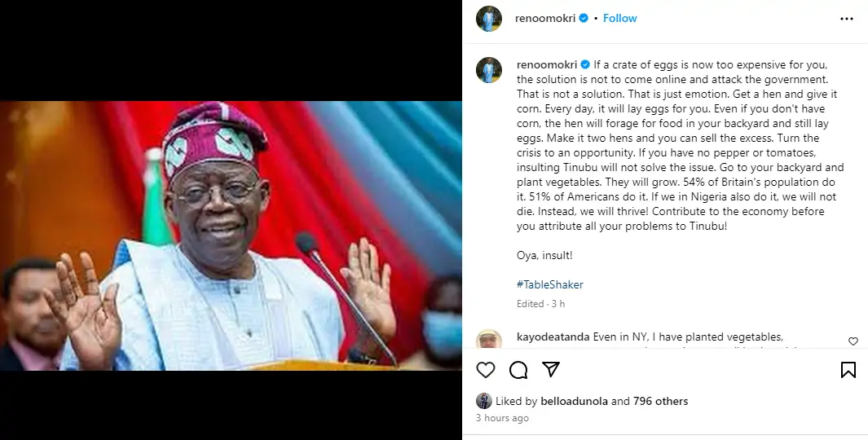The image size is (868, 440).
Task: Save the post with the bookmark icon
Action: click(848, 370)
